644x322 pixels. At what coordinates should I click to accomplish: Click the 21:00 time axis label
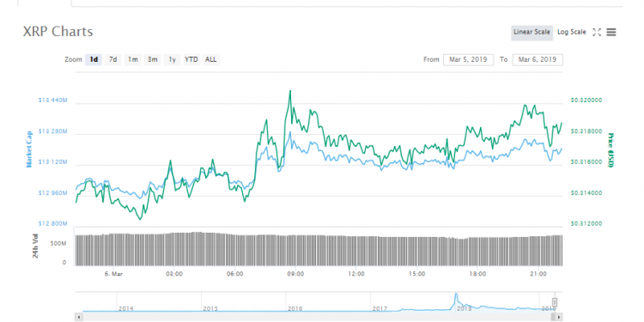(x=538, y=274)
